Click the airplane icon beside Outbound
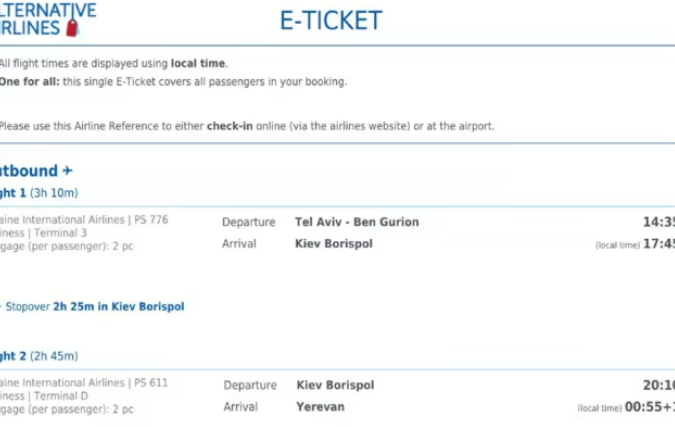 pos(68,171)
